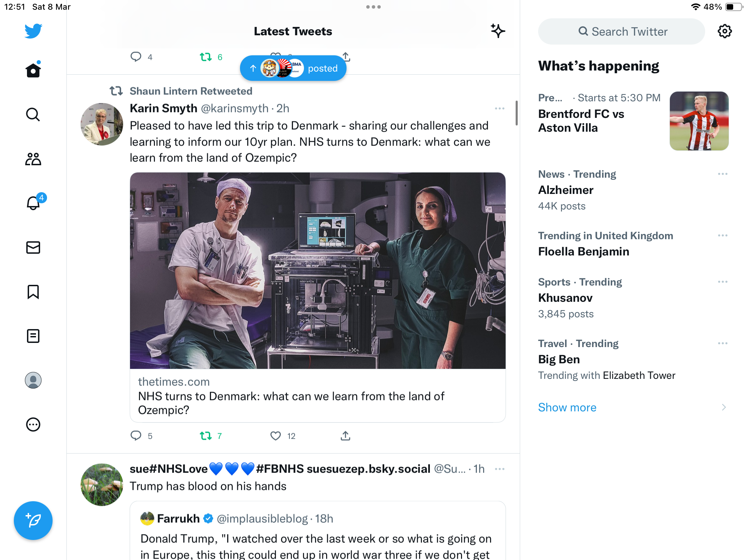Open the Brentford player thumbnail

[699, 121]
